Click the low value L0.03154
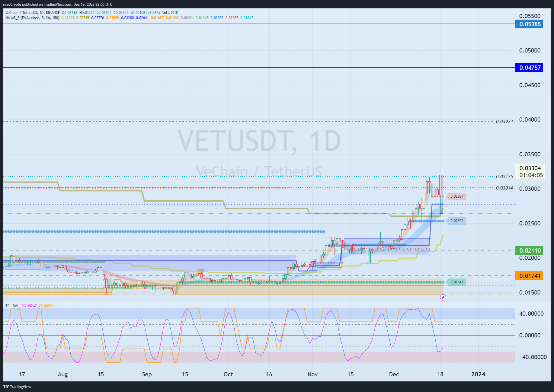Screen dimensions: 554x392 pos(104,13)
